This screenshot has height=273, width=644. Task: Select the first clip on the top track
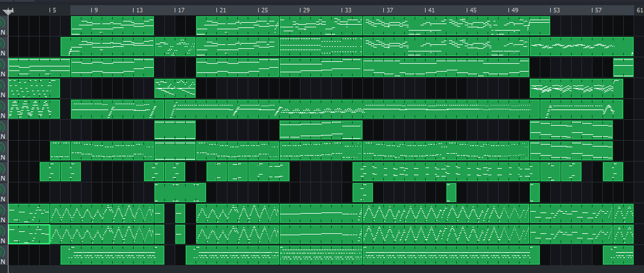coord(112,25)
